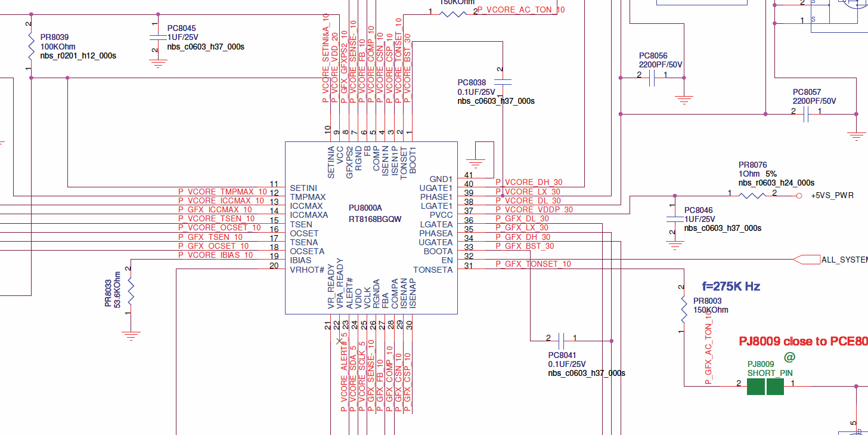This screenshot has height=435, width=868.
Task: Select net label P_GFX_DL_30
Action: 523,218
